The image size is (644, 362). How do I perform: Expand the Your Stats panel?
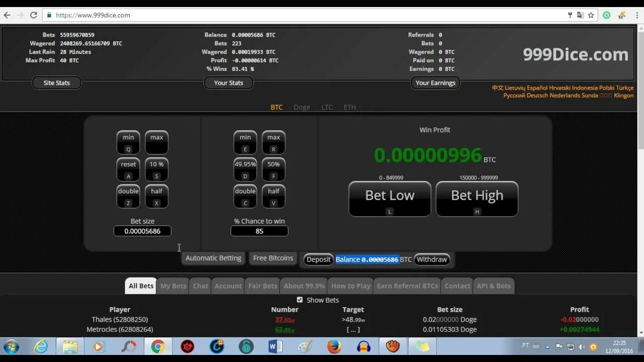(x=228, y=83)
